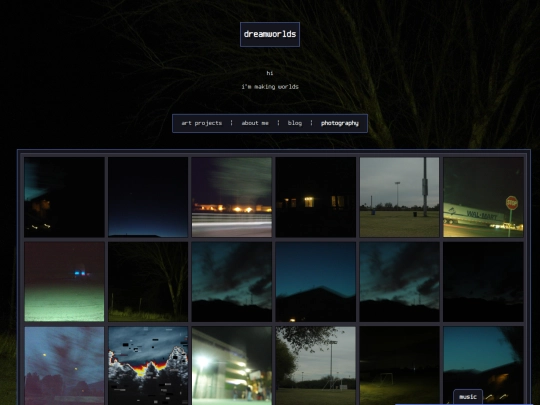Image resolution: width=540 pixels, height=405 pixels.
Task: Open the art projects page
Action: [201, 123]
